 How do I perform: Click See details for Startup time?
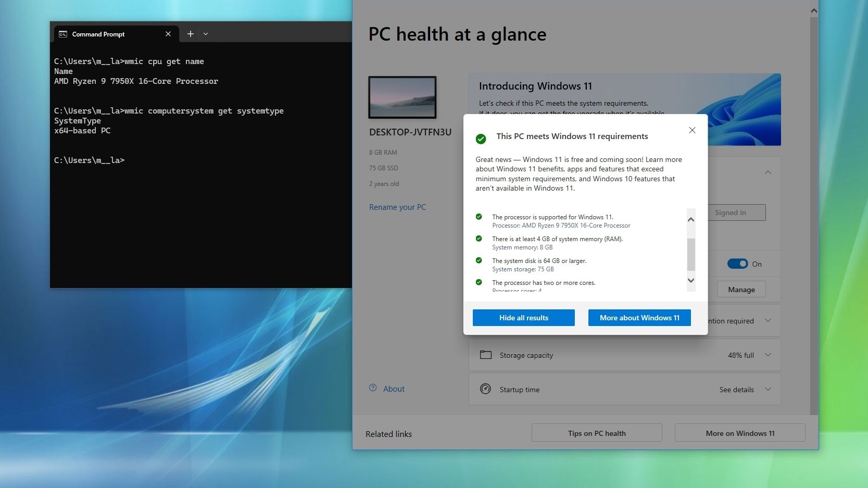click(x=737, y=390)
